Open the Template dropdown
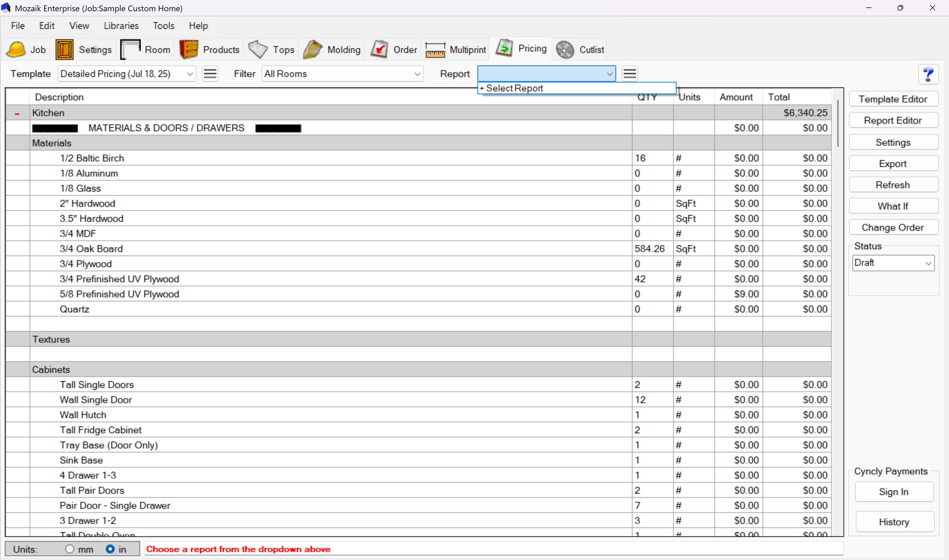This screenshot has height=560, width=949. point(126,74)
